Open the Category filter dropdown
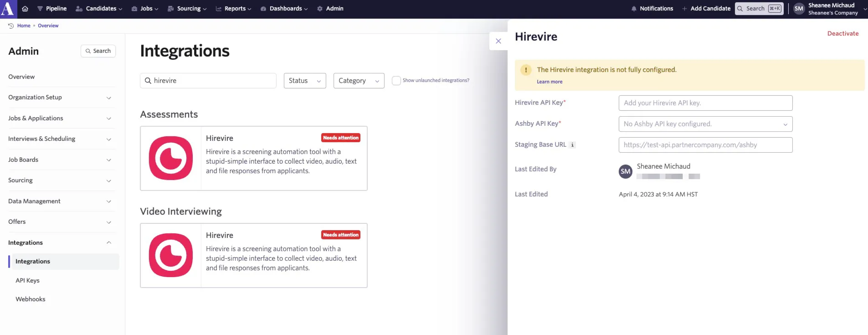868x335 pixels. pos(359,81)
